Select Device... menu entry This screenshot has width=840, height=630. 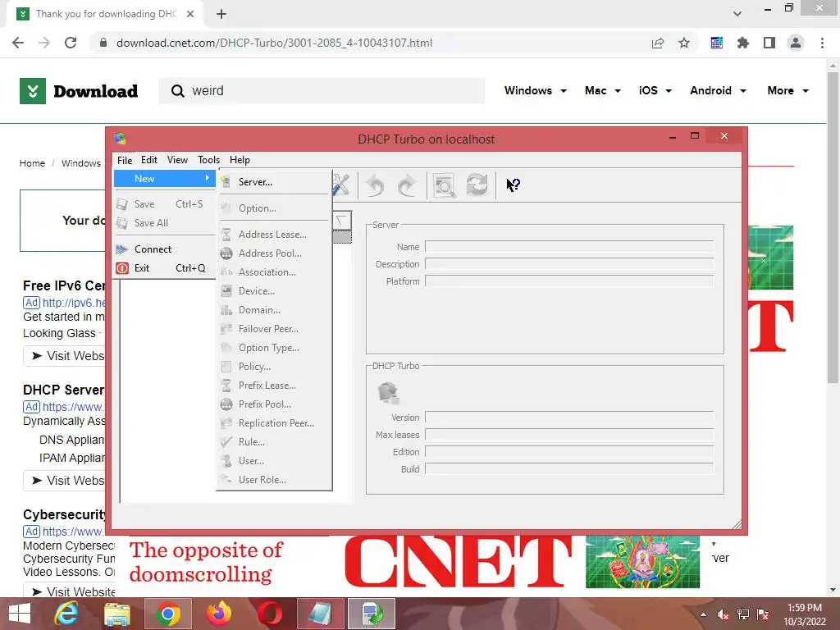(x=274, y=291)
